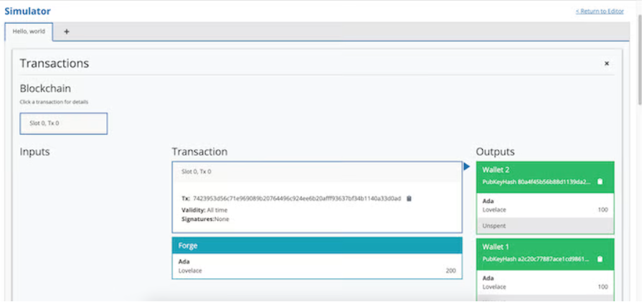644x302 pixels.
Task: Click the transaction hash text
Action: pos(296,199)
